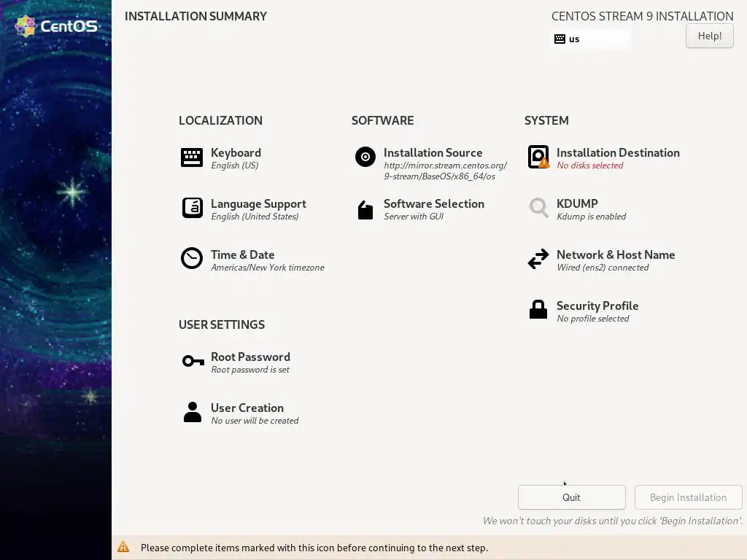Viewport: 747px width, 560px height.
Task: Click the warning icon in bottom bar
Action: coord(123,547)
